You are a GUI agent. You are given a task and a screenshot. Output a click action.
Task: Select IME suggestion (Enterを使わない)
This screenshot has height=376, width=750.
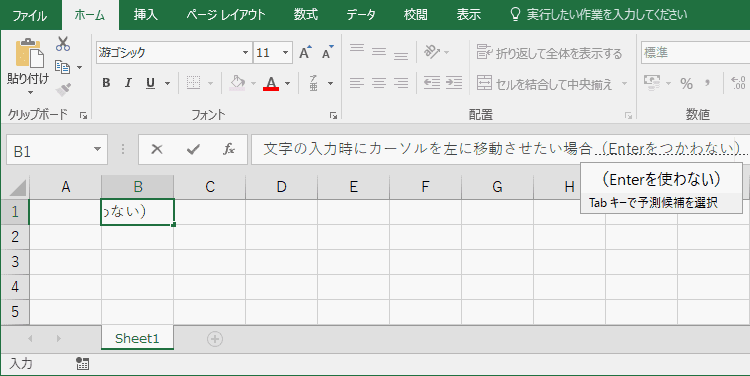click(662, 179)
